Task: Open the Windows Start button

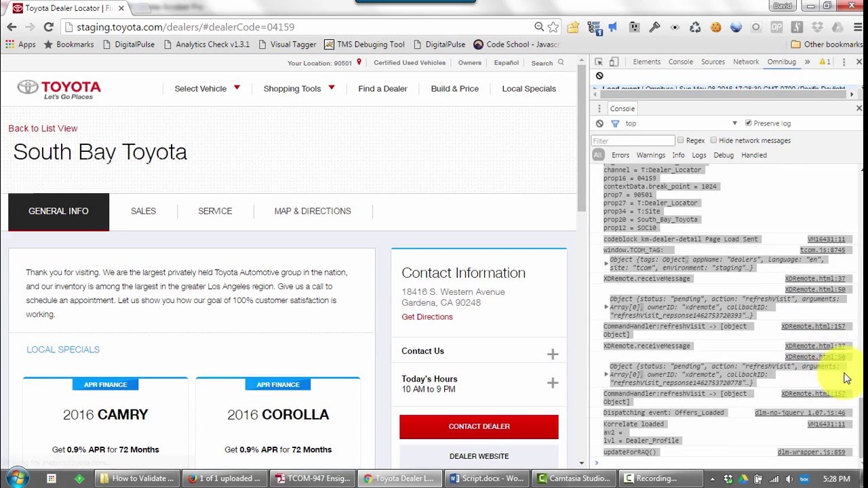Action: pos(18,477)
